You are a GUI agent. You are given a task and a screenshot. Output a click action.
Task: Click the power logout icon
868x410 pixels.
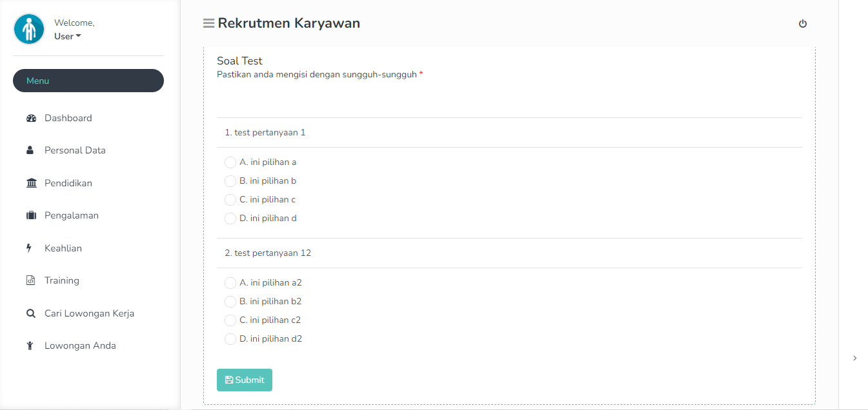click(x=803, y=24)
